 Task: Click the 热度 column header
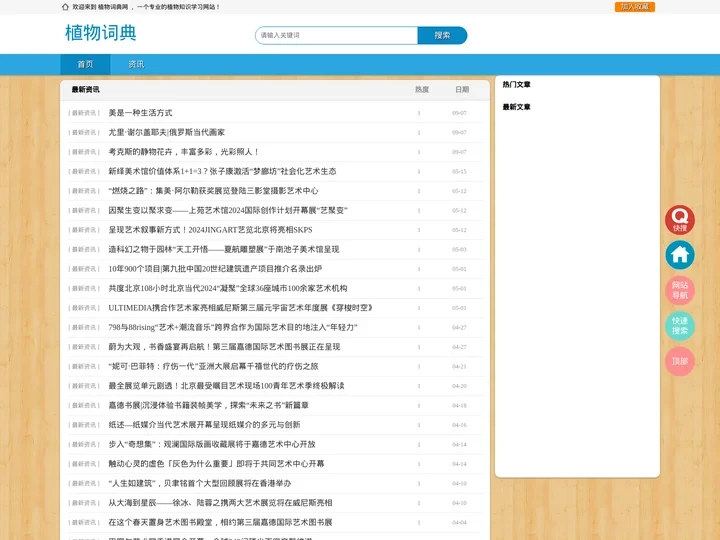pyautogui.click(x=422, y=90)
